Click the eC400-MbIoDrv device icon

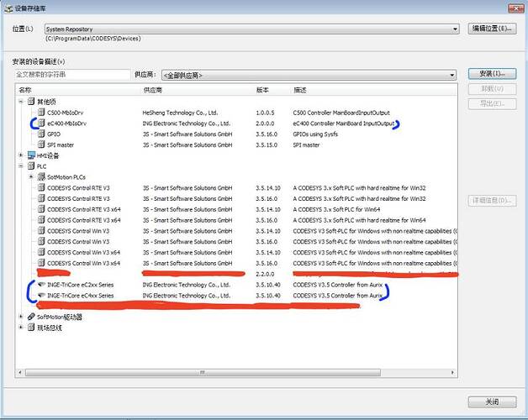click(x=41, y=123)
